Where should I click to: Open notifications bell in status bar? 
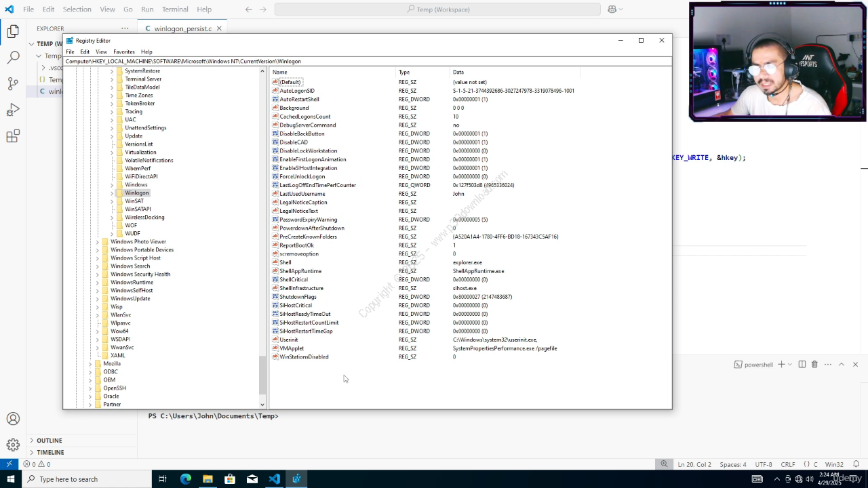pyautogui.click(x=856, y=464)
